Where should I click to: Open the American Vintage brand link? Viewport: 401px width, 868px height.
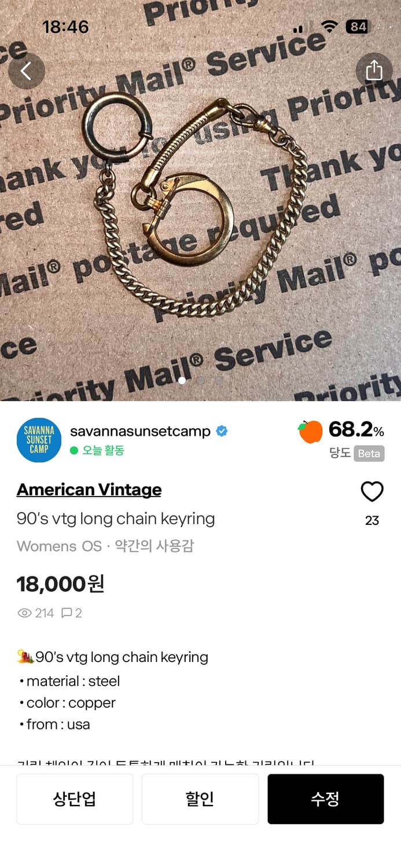tap(89, 490)
